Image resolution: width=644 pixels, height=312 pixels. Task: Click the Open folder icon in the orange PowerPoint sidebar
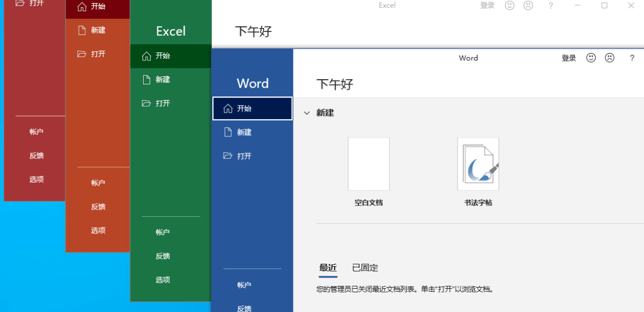tap(82, 54)
